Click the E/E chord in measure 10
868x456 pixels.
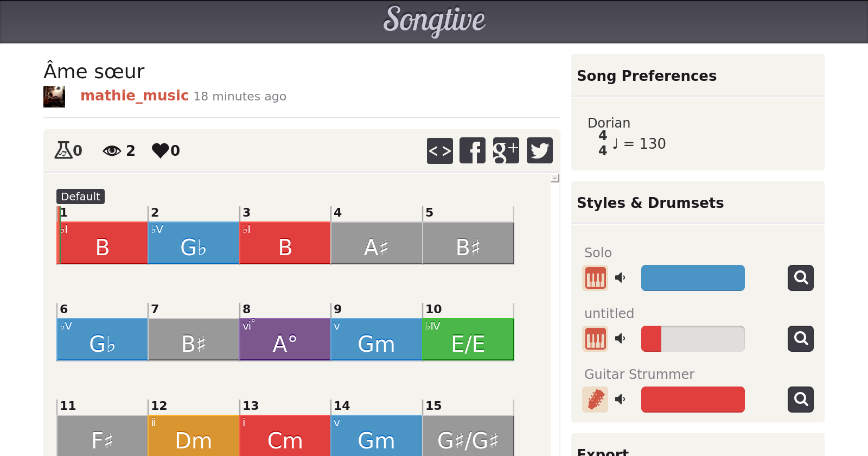tap(468, 340)
